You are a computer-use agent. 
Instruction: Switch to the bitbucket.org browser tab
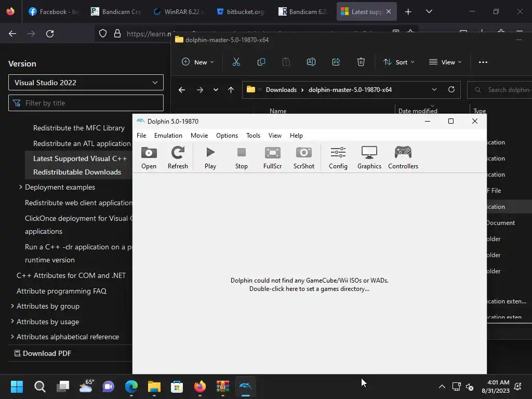[241, 11]
